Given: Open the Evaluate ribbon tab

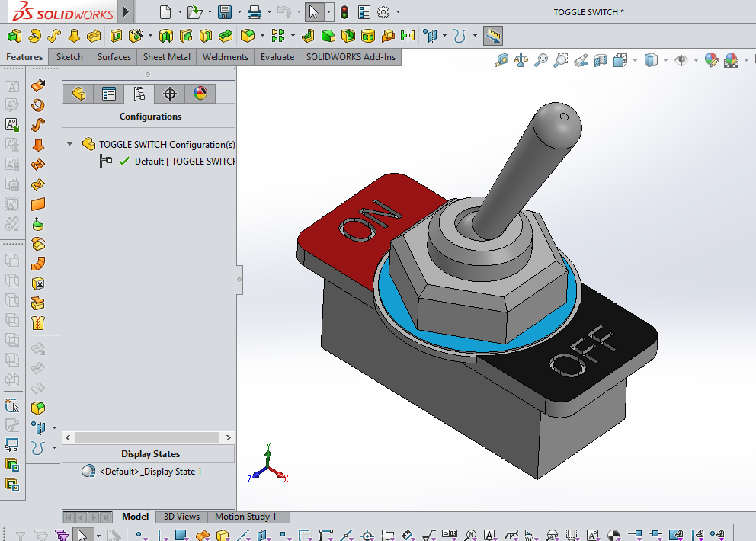Looking at the screenshot, I should (x=277, y=56).
